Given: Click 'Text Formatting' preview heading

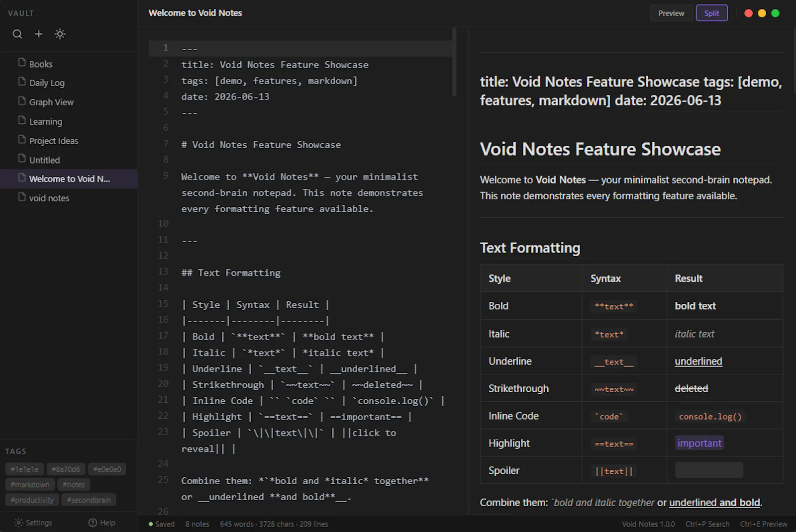Looking at the screenshot, I should pos(530,248).
